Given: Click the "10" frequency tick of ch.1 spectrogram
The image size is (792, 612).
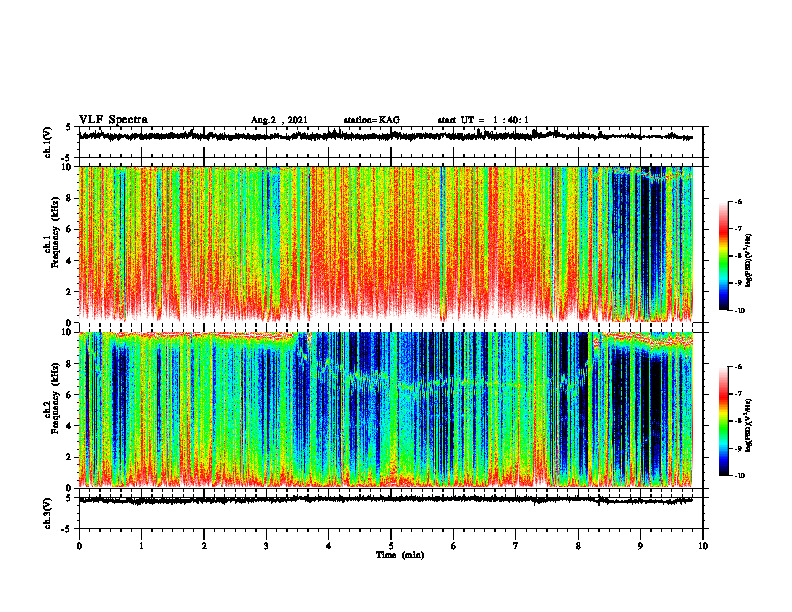Looking at the screenshot, I should tap(69, 167).
